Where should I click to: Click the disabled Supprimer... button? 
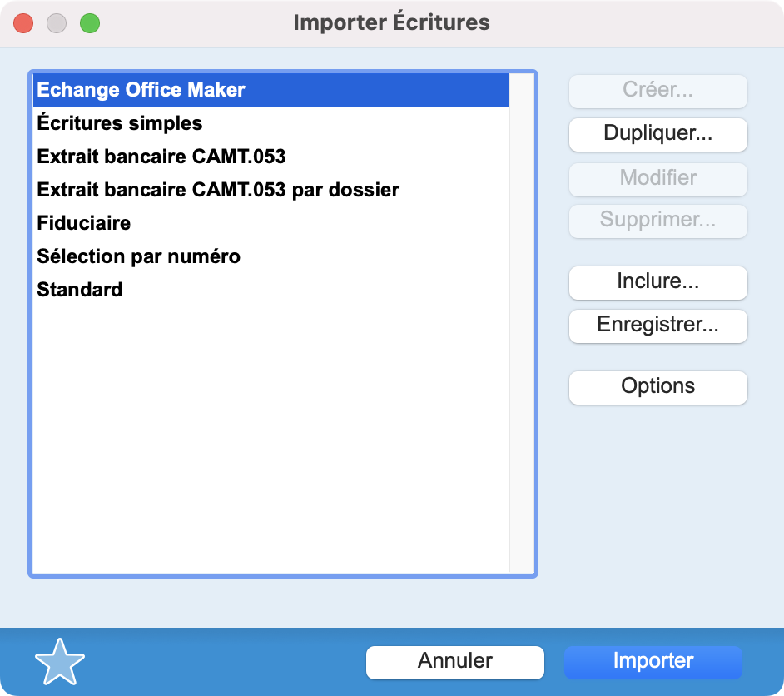658,221
